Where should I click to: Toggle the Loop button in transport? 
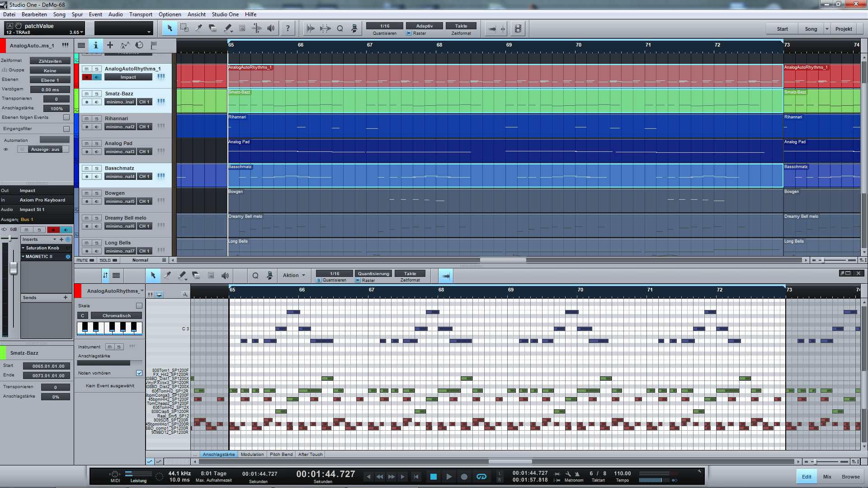(481, 477)
